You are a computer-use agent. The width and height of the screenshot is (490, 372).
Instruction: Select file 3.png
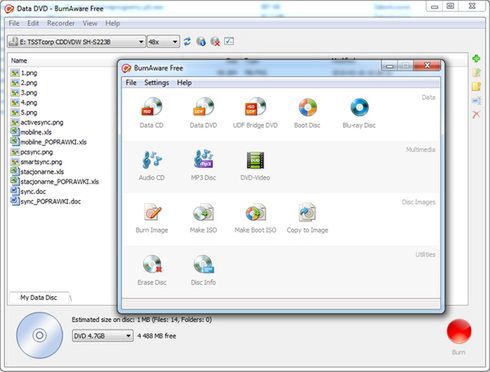pyautogui.click(x=24, y=93)
